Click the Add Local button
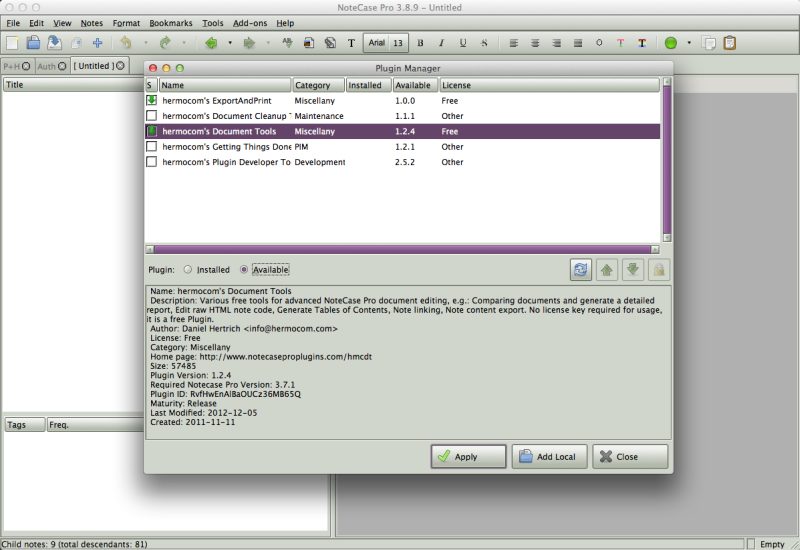The height and width of the screenshot is (550, 800). (x=549, y=457)
